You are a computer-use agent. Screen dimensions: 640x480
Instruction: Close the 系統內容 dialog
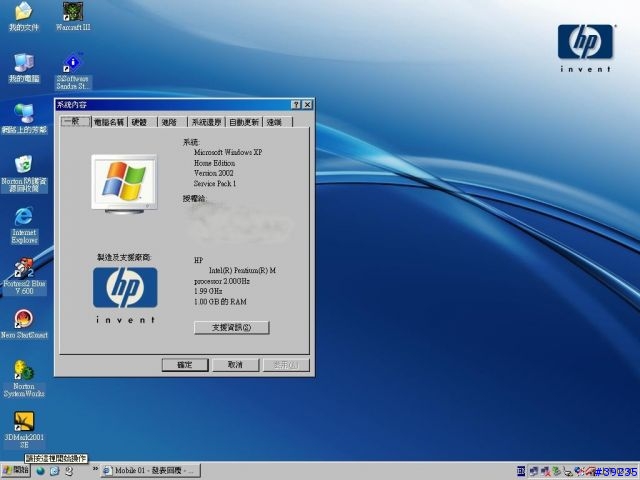(308, 105)
